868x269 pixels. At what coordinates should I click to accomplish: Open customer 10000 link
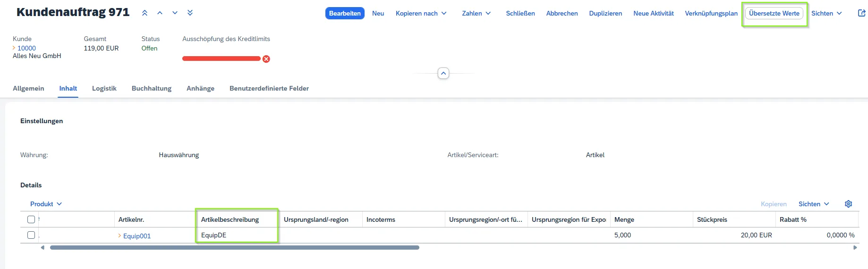pyautogui.click(x=26, y=48)
